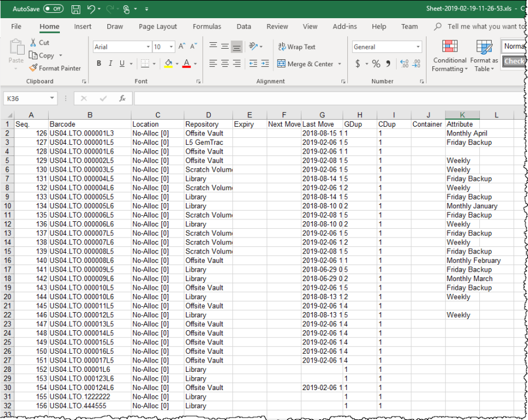Open the number format dropdown showing General

coord(418,47)
